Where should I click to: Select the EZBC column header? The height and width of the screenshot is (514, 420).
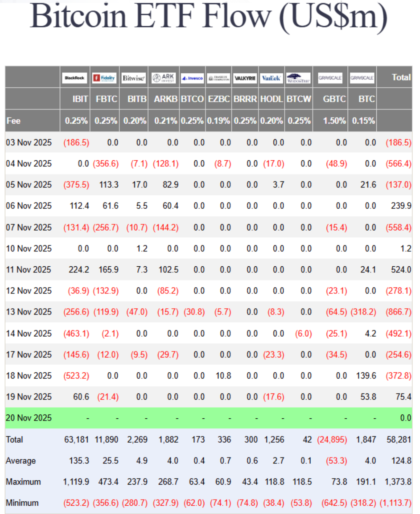[x=219, y=99]
